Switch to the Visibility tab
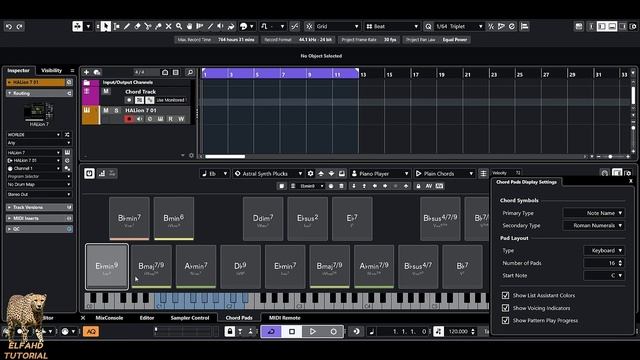640x360 pixels. click(x=51, y=71)
